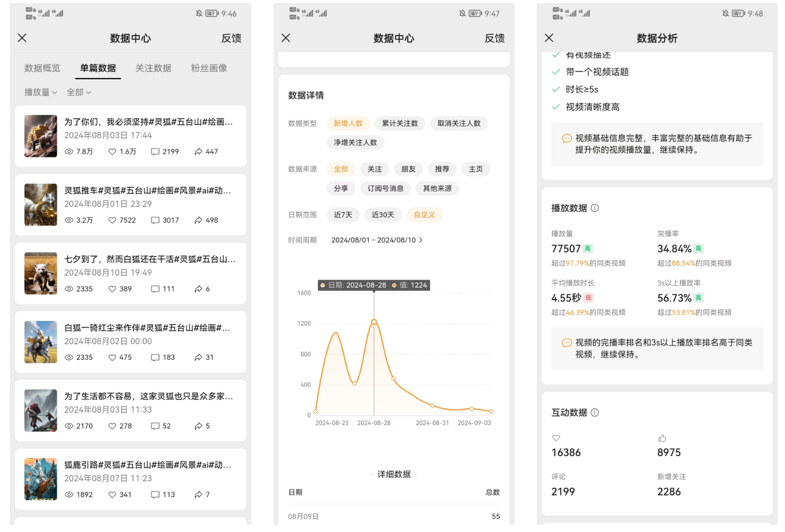Image resolution: width=785 pixels, height=532 pixels.
Task: Tap the share icon showing 447
Action: [x=198, y=152]
